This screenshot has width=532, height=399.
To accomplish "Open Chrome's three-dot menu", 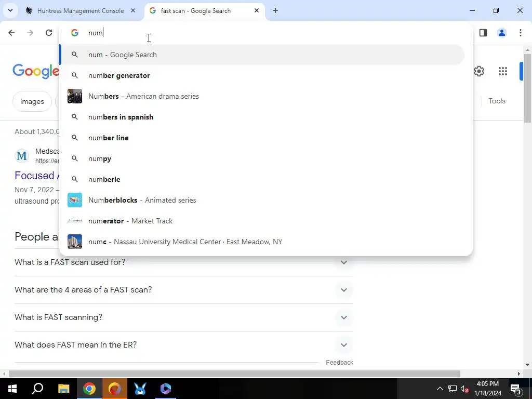I will coord(521,33).
